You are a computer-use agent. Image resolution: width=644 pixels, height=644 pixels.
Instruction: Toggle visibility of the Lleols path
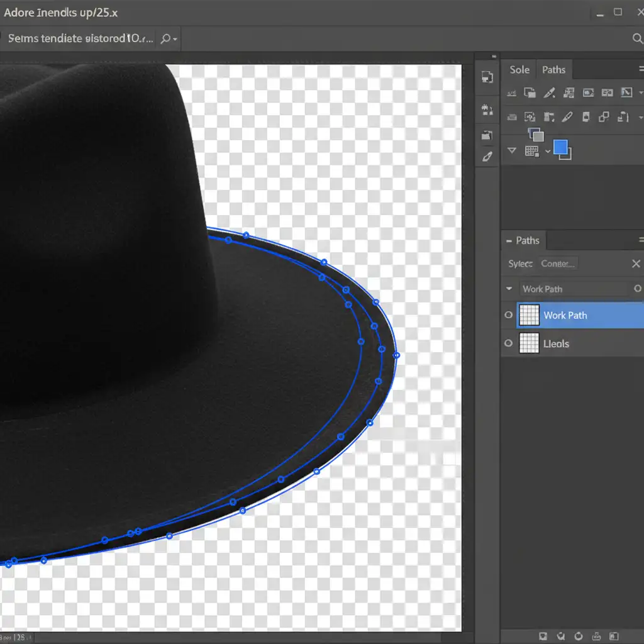[x=509, y=343]
